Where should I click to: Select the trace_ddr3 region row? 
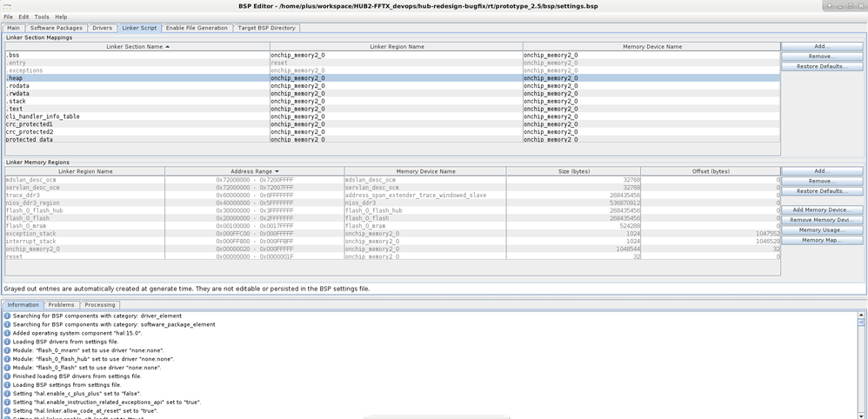point(392,196)
